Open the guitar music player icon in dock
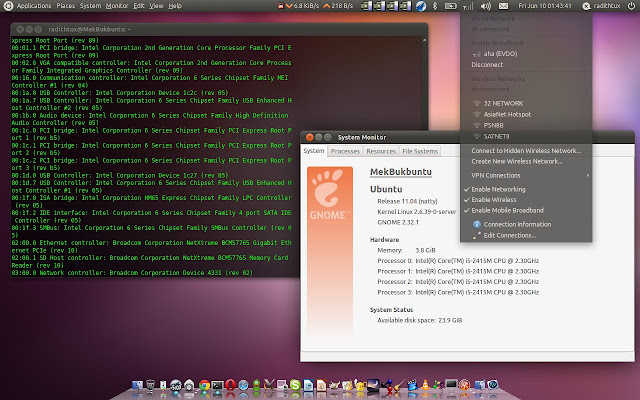 click(400, 385)
